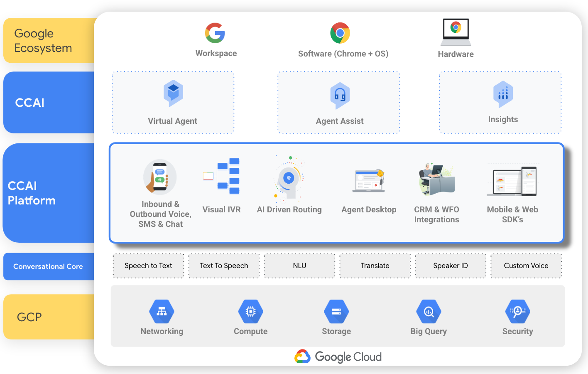Viewport: 588px width, 374px height.
Task: Click the Agent Assist headset icon
Action: point(340,94)
